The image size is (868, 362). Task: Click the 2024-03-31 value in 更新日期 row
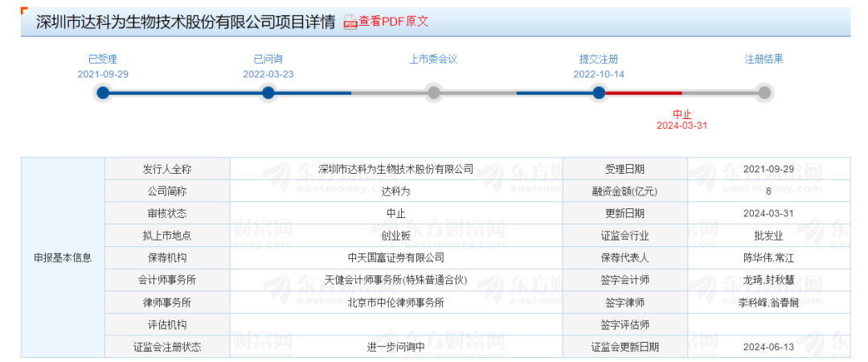pos(769,213)
